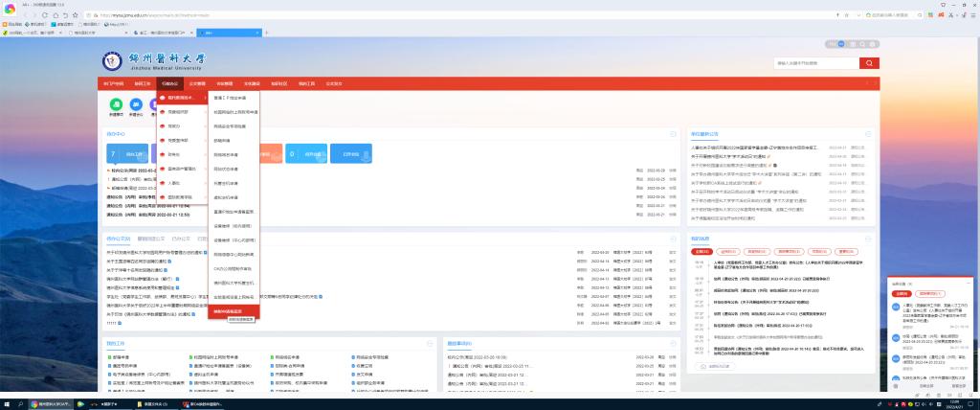This screenshot has width=980, height=410.
Task: Reload the page with the refresh icon
Action: coord(45,15)
